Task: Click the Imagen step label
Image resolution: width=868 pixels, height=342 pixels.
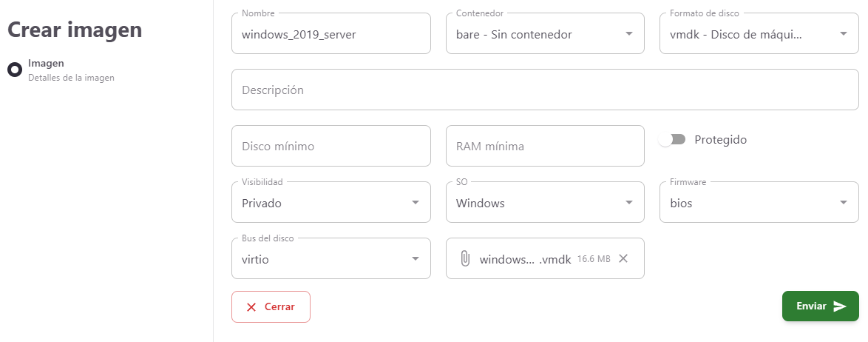Action: 46,63
